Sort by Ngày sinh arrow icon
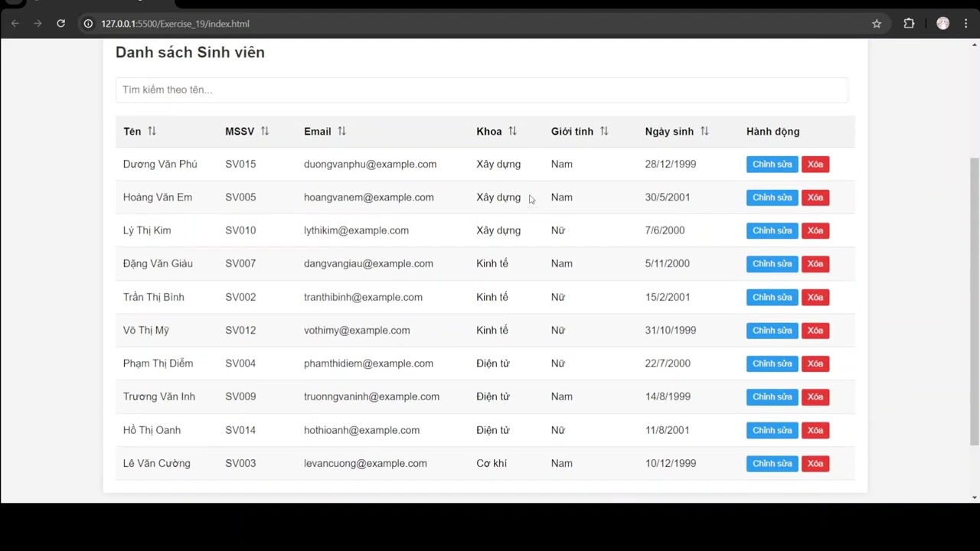Image resolution: width=980 pixels, height=551 pixels. tap(704, 132)
